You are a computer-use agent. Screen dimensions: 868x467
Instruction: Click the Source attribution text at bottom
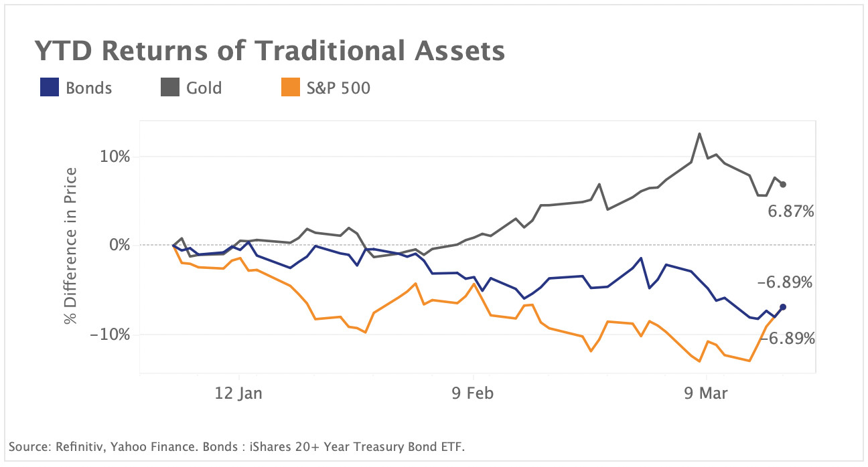(x=237, y=446)
